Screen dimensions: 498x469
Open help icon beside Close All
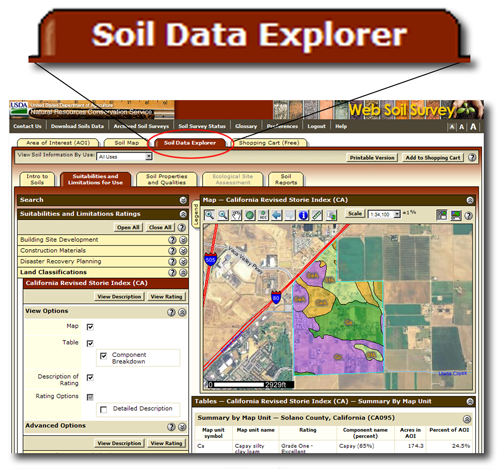181,227
